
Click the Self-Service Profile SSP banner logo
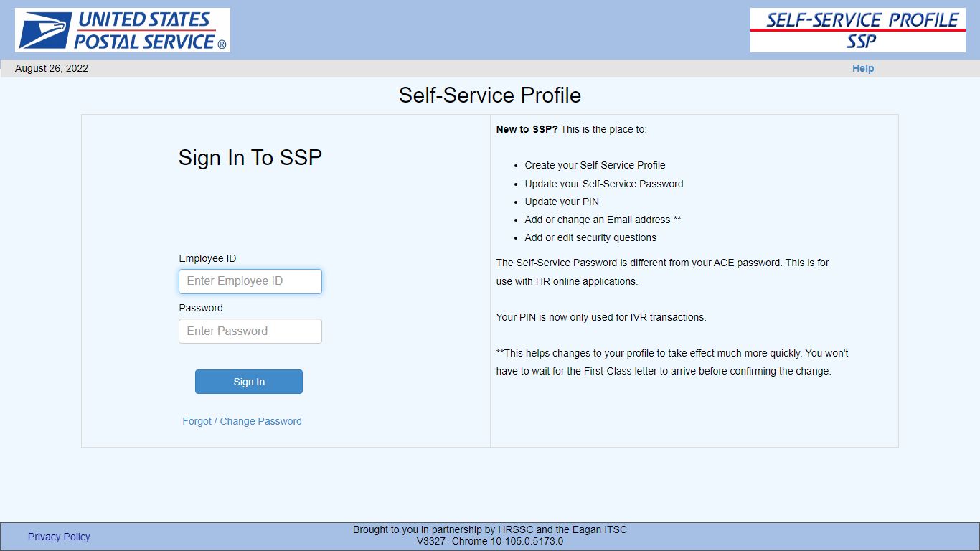pyautogui.click(x=858, y=30)
